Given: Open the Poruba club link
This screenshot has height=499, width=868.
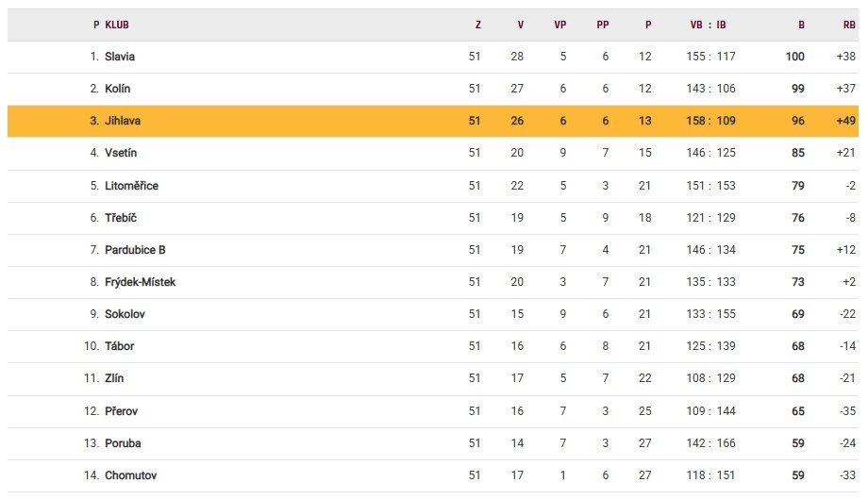Looking at the screenshot, I should (123, 443).
